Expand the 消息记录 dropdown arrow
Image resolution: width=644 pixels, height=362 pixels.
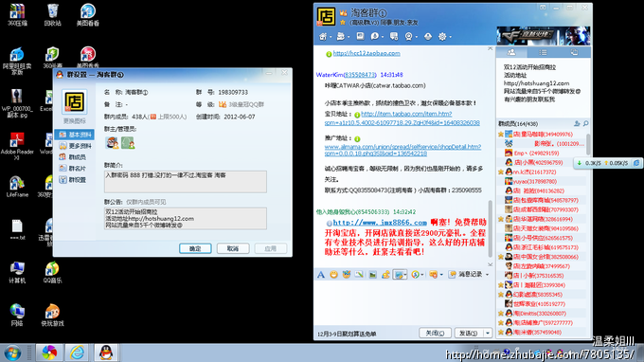click(x=487, y=275)
